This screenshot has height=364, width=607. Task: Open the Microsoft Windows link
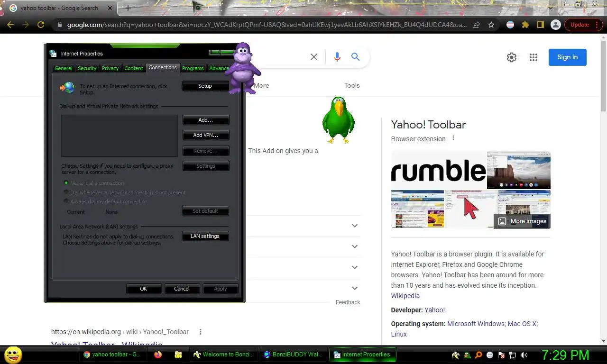[x=476, y=324]
